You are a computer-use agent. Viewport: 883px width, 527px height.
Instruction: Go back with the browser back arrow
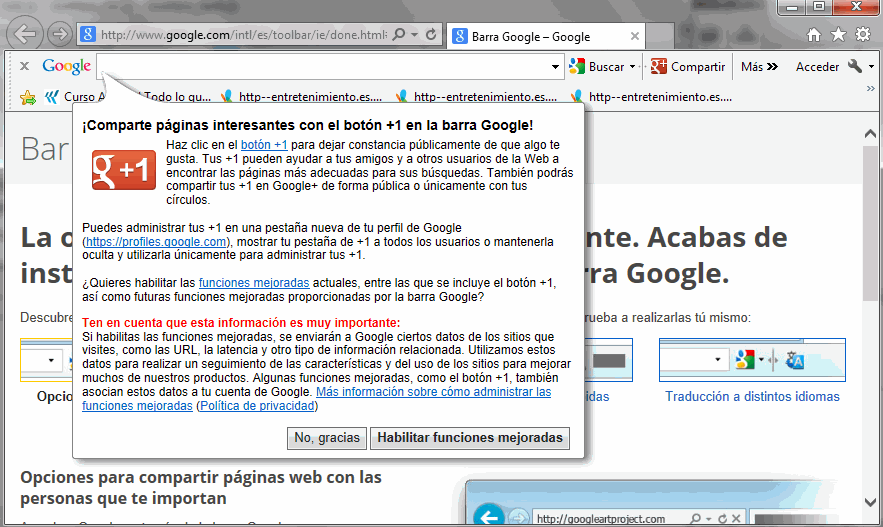[25, 34]
